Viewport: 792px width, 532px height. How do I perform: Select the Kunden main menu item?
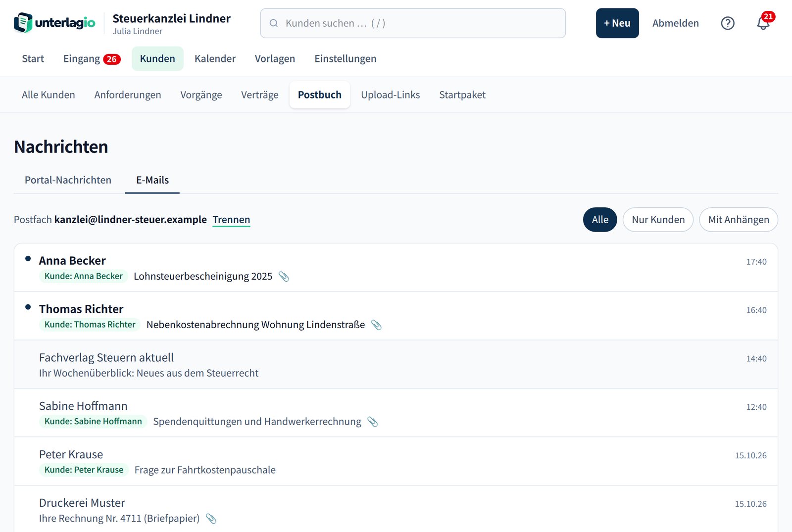(157, 58)
